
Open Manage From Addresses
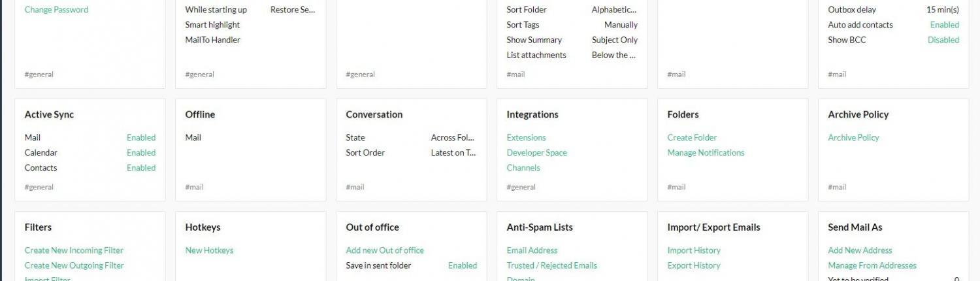pyautogui.click(x=872, y=266)
